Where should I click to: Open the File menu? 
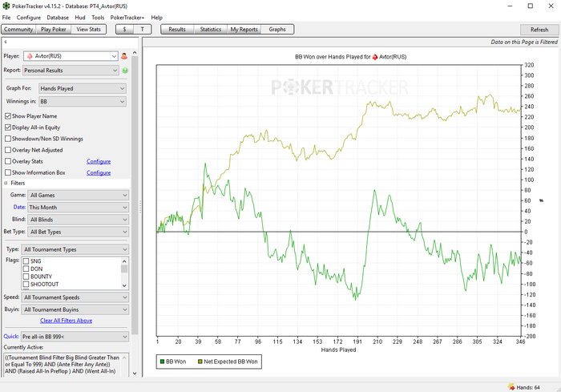point(6,18)
